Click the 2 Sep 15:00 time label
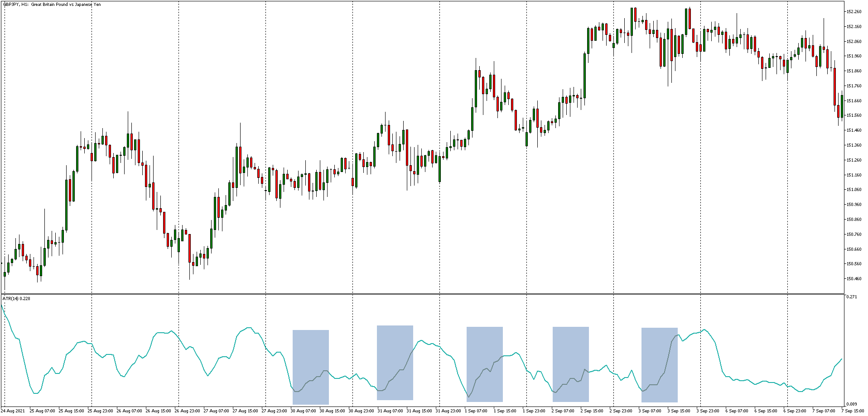 (592, 411)
